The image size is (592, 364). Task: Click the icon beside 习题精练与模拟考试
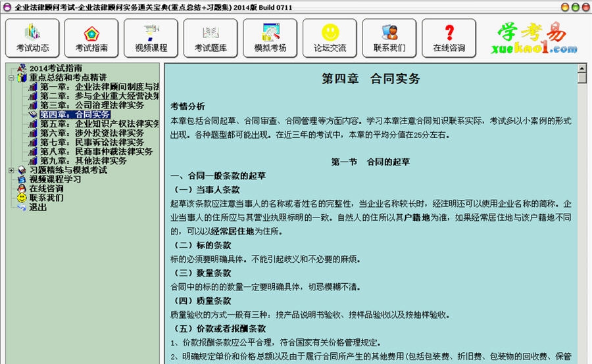click(22, 170)
